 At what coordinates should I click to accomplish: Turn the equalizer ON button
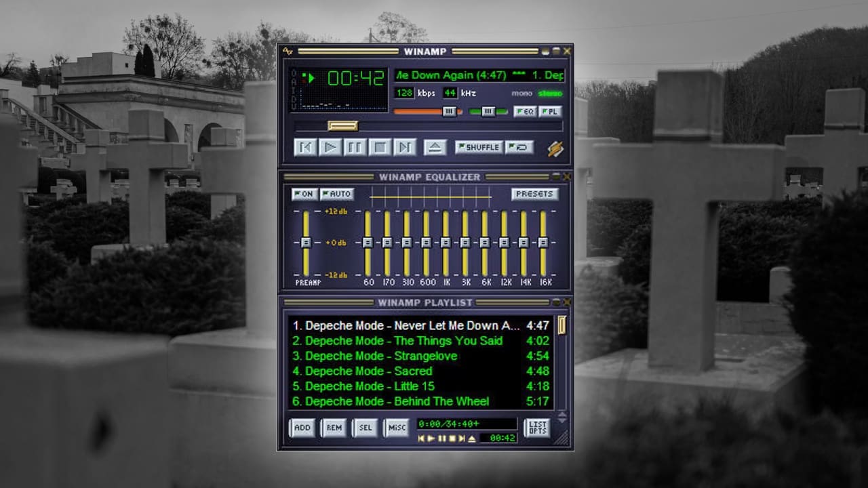(x=304, y=194)
